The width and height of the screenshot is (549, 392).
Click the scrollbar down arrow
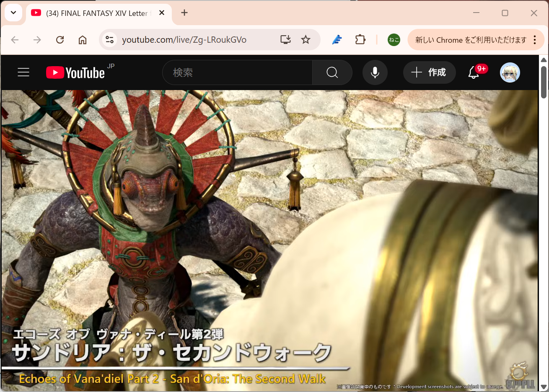pos(544,387)
